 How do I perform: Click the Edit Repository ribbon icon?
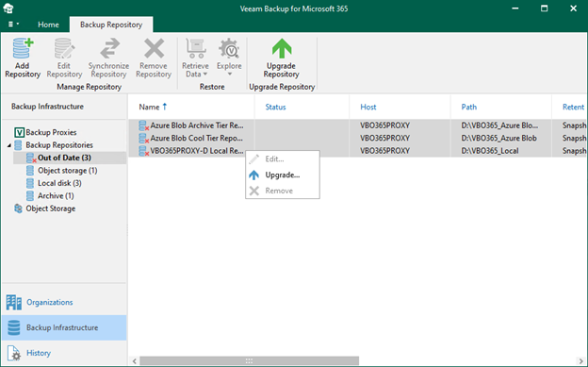click(64, 48)
